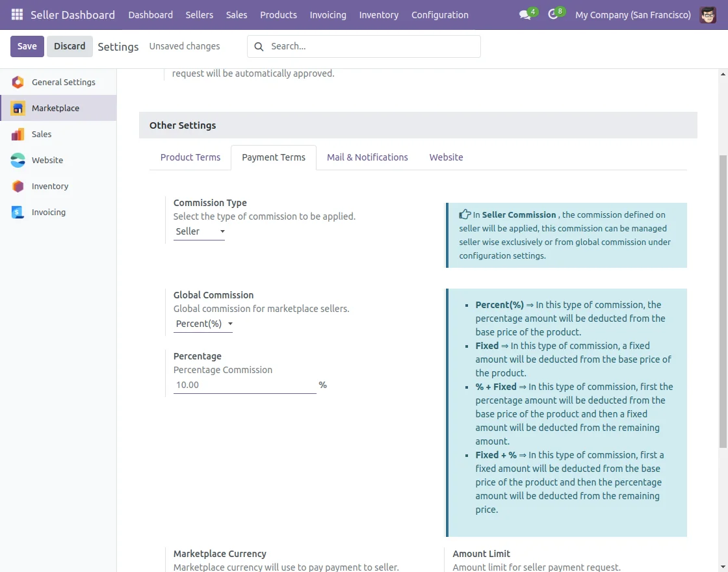
Task: Click the Sales bar-chart icon in sidebar
Action: [18, 134]
